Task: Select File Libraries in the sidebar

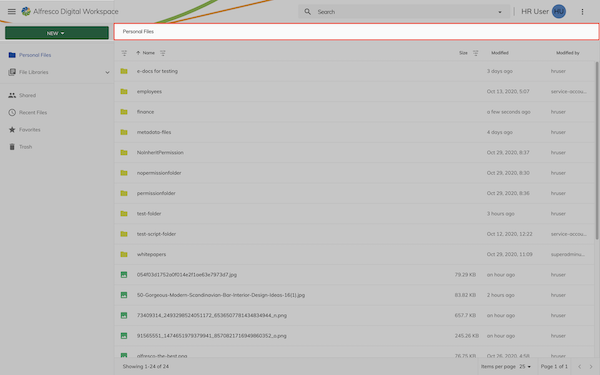Action: [x=34, y=72]
